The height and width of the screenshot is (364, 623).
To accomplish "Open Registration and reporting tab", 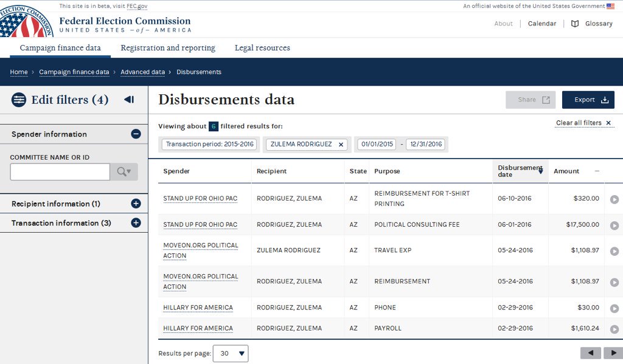I will (x=168, y=48).
